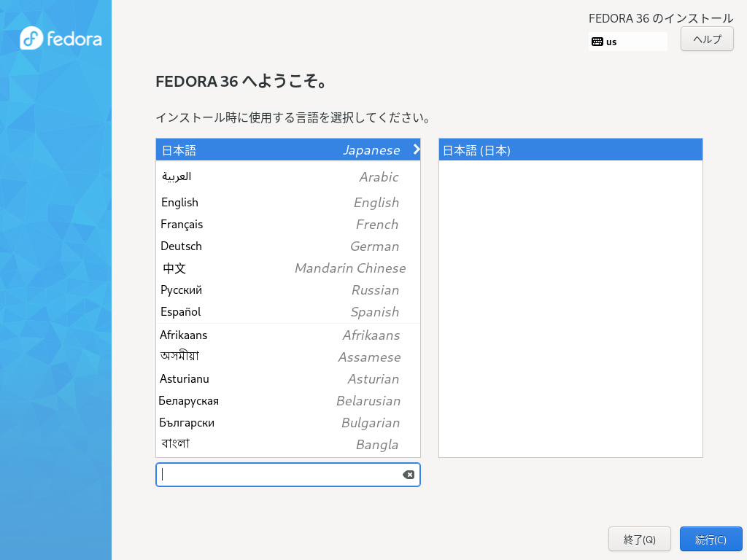
Task: Choose Deutsch German from the list
Action: [287, 246]
